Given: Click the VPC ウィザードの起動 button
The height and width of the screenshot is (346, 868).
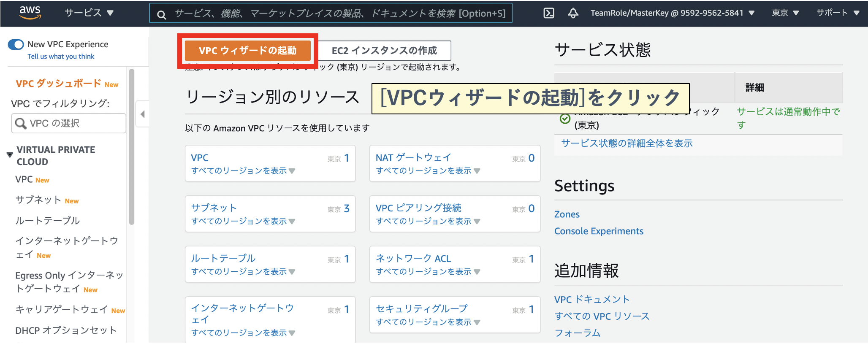Looking at the screenshot, I should [248, 51].
